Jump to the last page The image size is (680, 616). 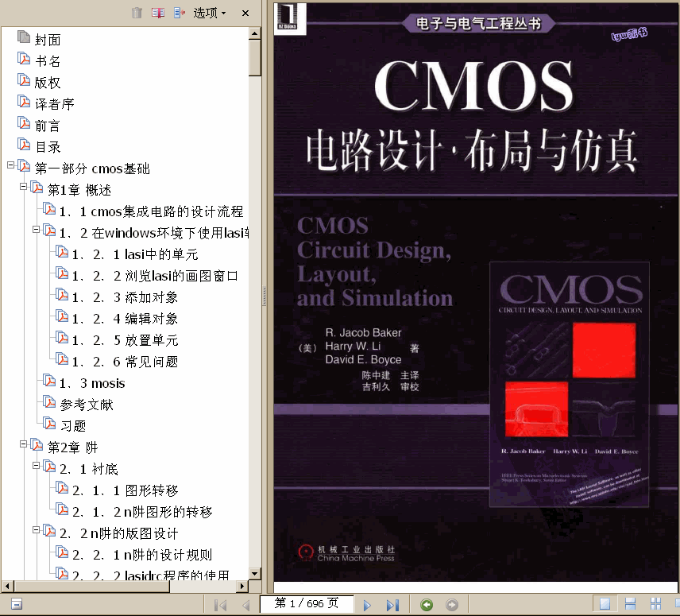click(392, 605)
